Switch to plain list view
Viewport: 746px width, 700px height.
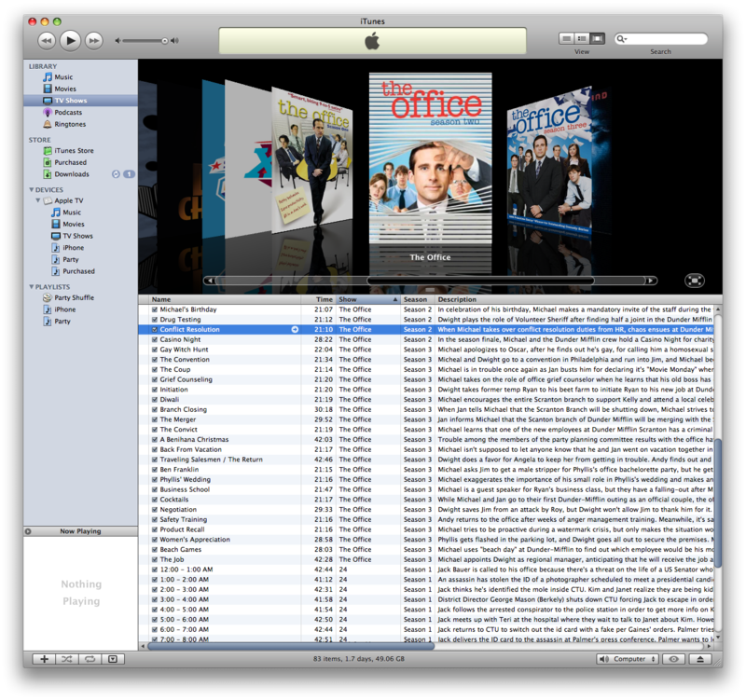566,38
